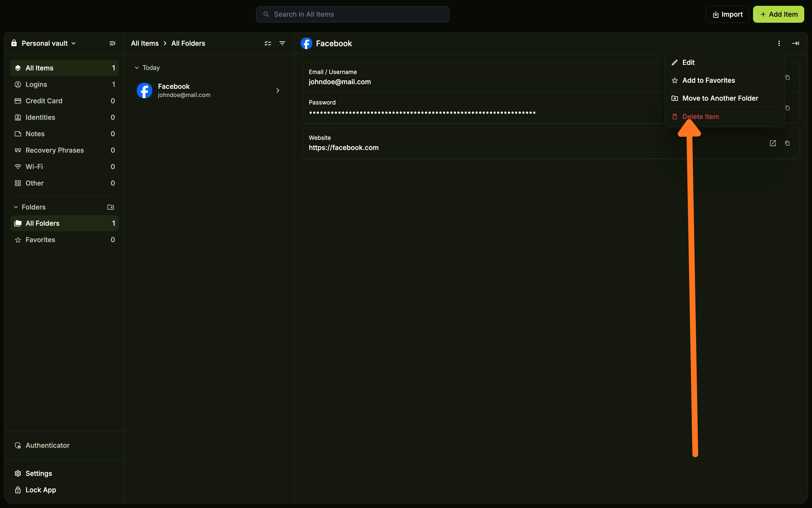The height and width of the screenshot is (508, 812).
Task: Click the Facebook logo in detail header
Action: tap(306, 43)
